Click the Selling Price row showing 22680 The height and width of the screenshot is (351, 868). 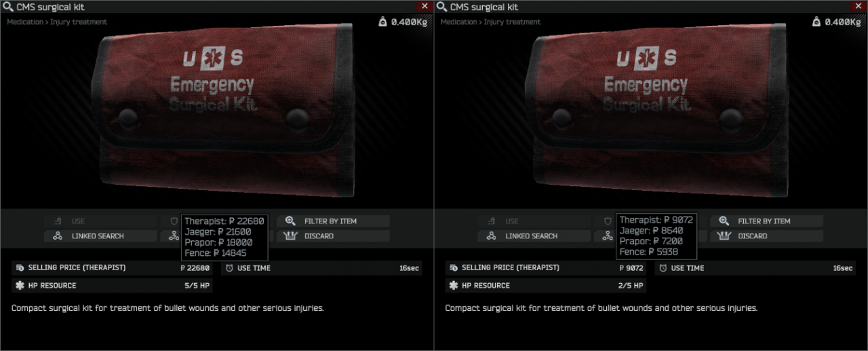[x=112, y=268]
